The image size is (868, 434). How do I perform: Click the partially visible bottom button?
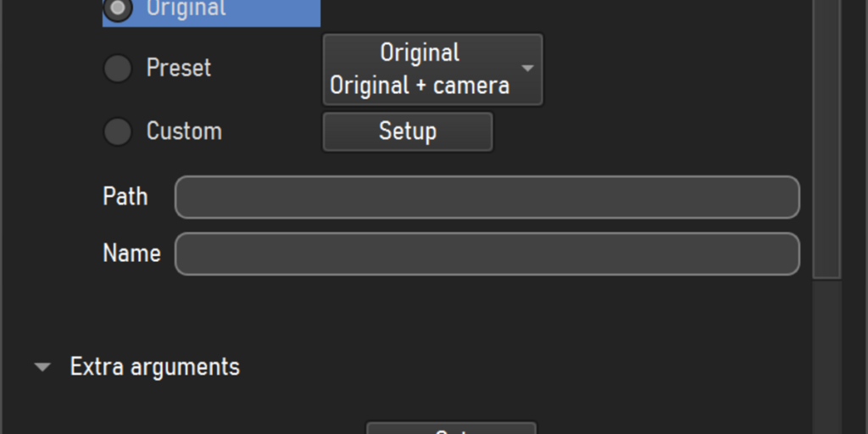click(451, 428)
